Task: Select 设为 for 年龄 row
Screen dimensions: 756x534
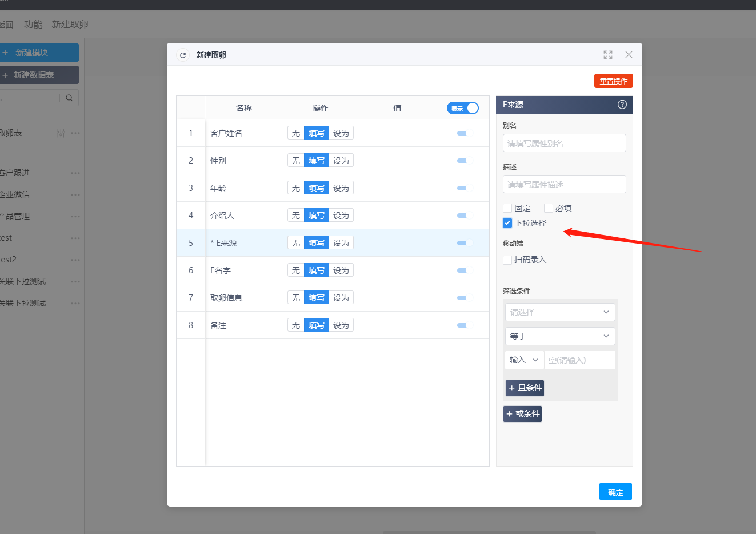Action: tap(341, 188)
